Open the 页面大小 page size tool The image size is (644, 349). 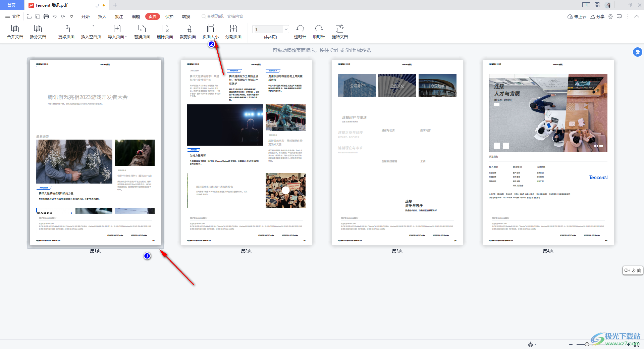[x=210, y=32]
